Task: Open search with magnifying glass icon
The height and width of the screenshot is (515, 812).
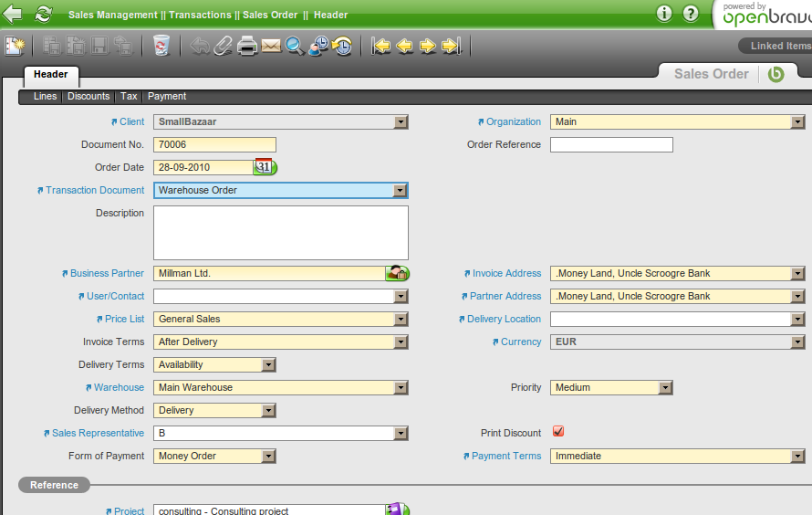Action: tap(295, 46)
